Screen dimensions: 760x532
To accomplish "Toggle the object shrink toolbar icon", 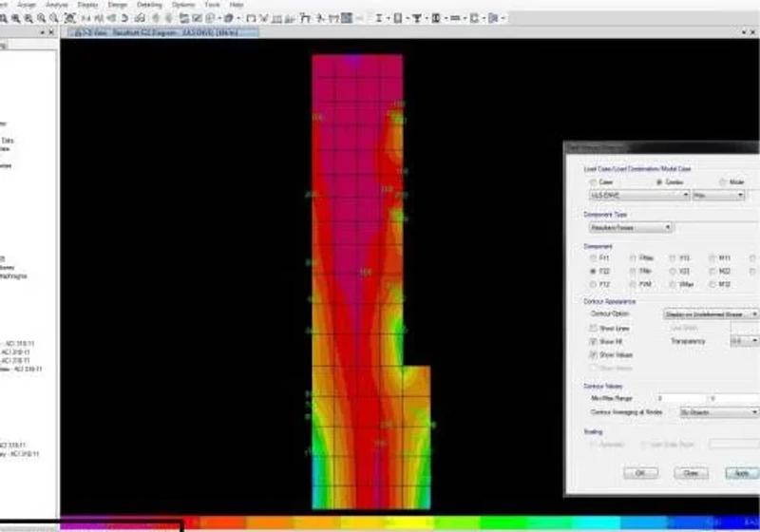I will (183, 18).
